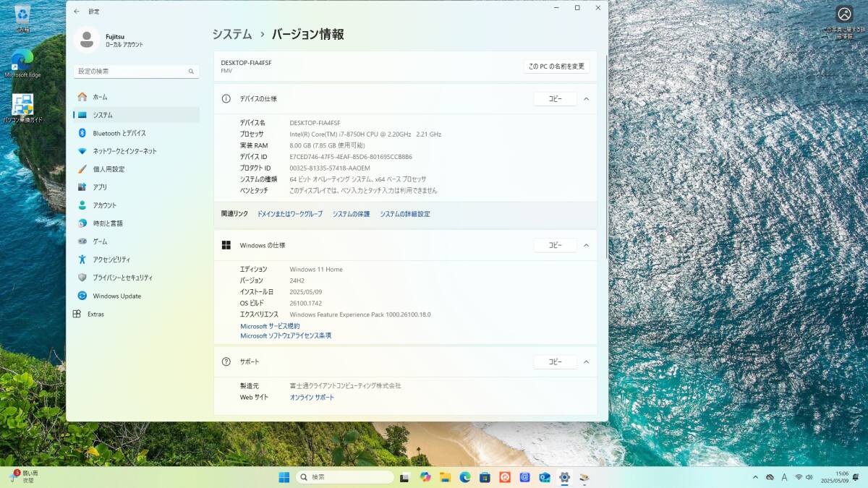Collapse the サポート section
Image resolution: width=868 pixels, height=488 pixels.
coord(587,361)
